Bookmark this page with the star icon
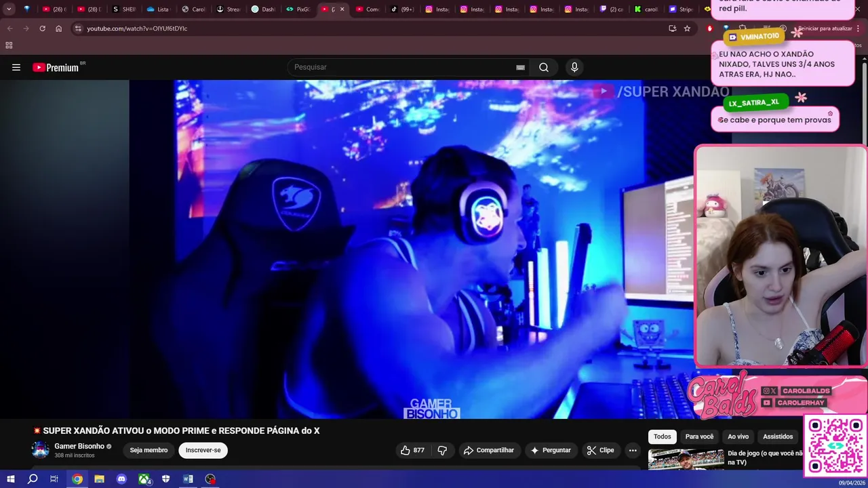This screenshot has height=488, width=868. [687, 28]
